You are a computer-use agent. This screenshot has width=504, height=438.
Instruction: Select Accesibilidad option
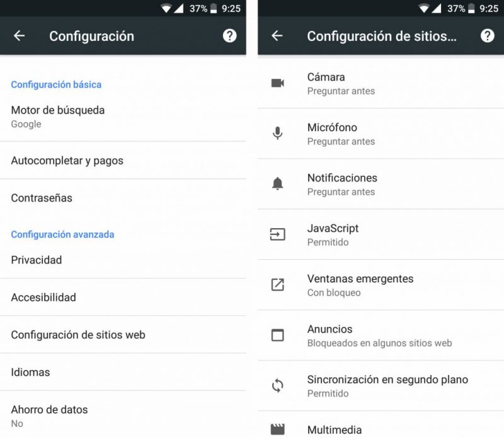coord(123,297)
